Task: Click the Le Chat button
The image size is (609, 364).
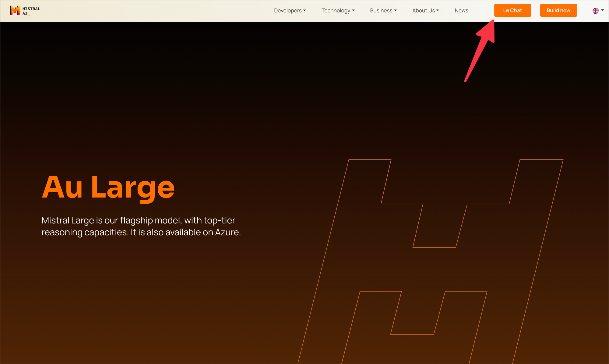Action: [x=512, y=10]
